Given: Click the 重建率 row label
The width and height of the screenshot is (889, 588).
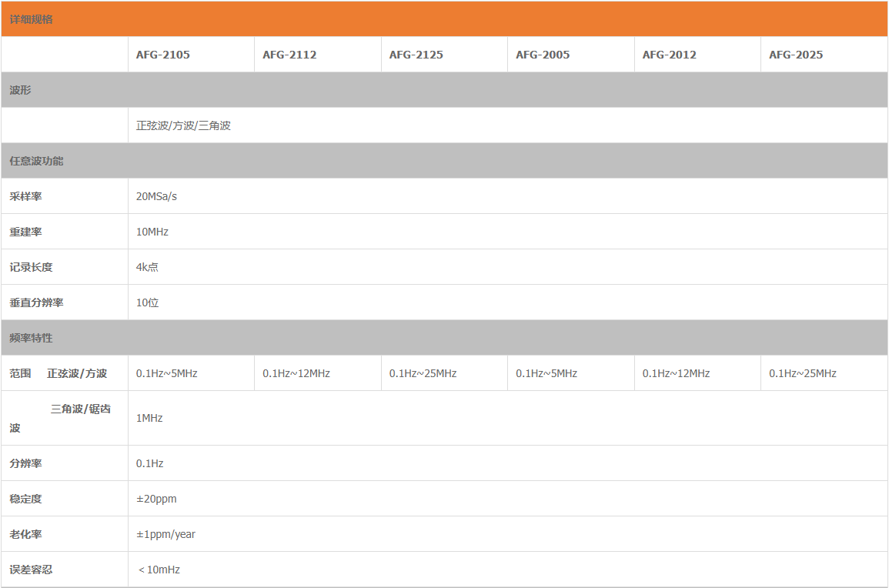Looking at the screenshot, I should point(25,232).
